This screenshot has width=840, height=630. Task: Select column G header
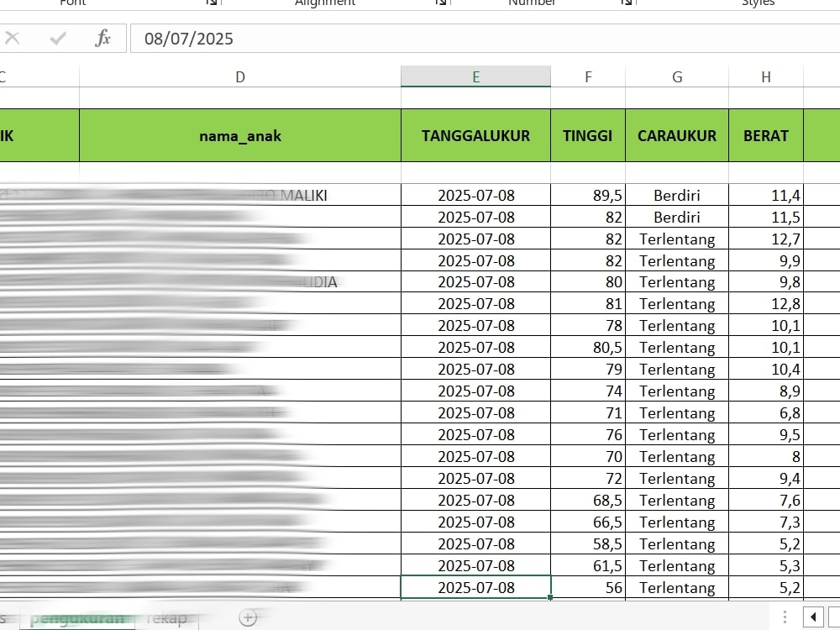[677, 76]
